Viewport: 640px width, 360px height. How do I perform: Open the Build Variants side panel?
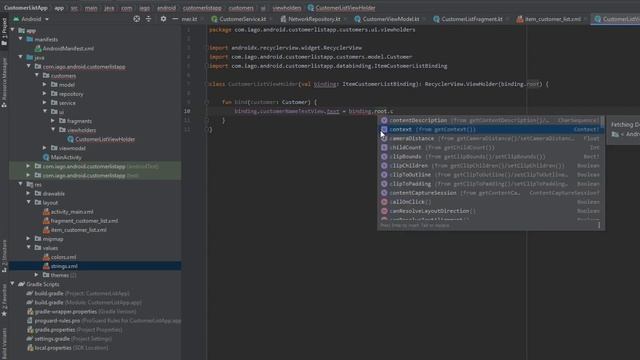(4, 344)
